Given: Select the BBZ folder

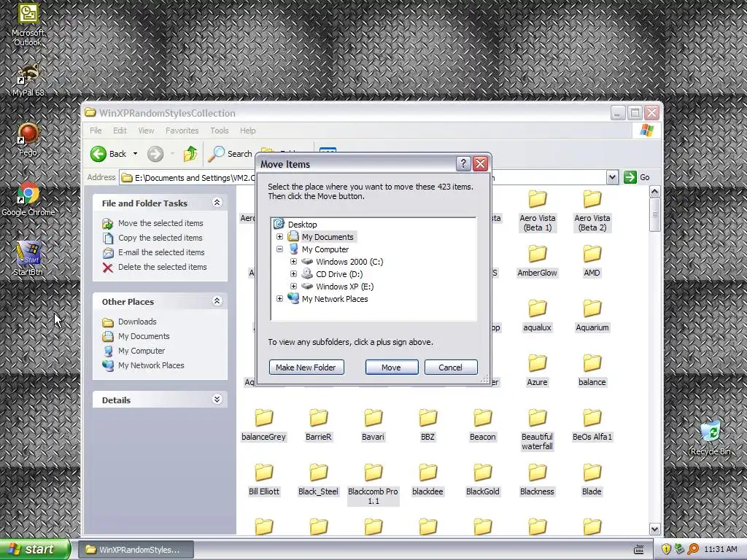Looking at the screenshot, I should pyautogui.click(x=427, y=425).
